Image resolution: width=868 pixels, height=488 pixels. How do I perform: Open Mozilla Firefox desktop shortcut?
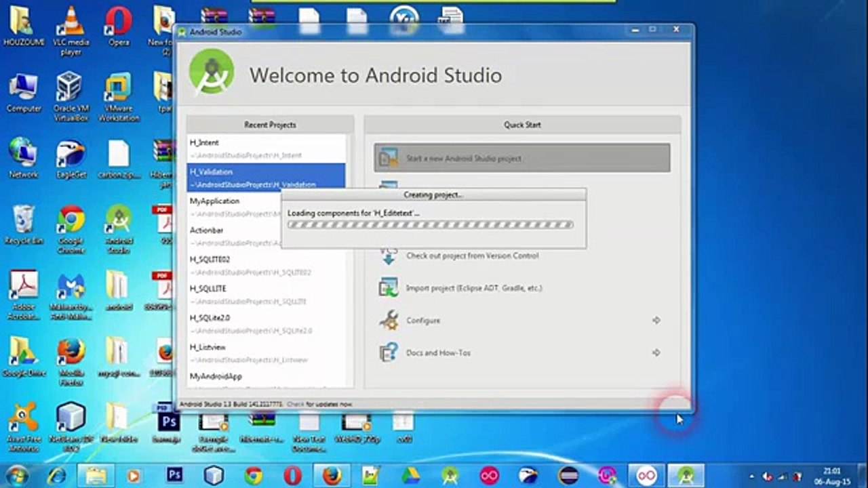point(71,363)
